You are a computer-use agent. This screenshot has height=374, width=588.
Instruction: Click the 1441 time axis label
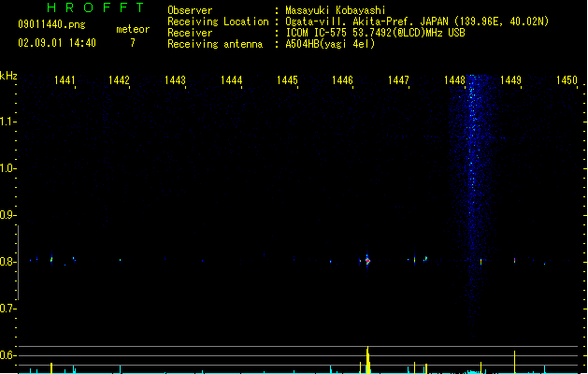pos(65,80)
